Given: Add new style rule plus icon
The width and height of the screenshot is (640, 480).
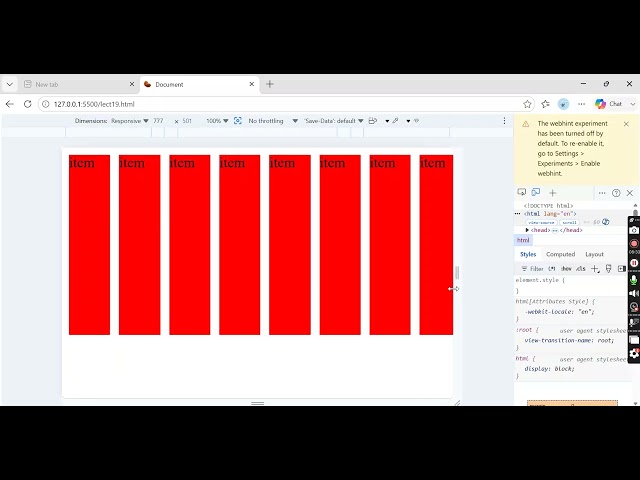Looking at the screenshot, I should tap(595, 269).
